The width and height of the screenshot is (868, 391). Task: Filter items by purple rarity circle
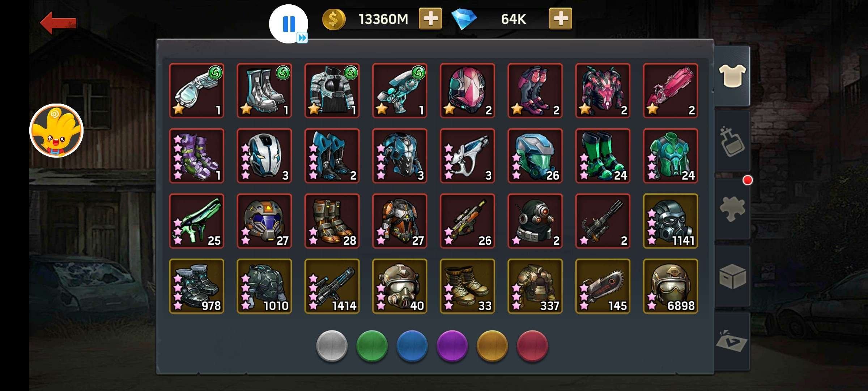click(452, 346)
